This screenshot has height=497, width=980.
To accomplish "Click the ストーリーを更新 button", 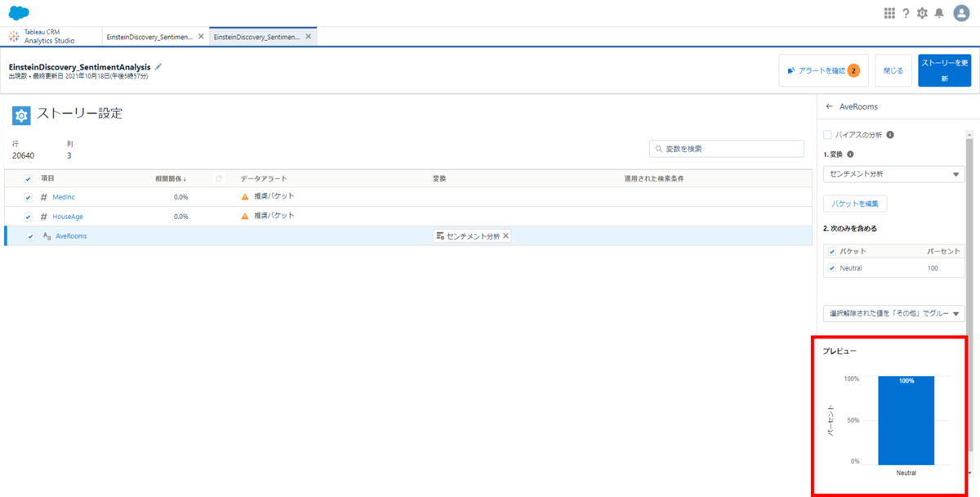I will 945,71.
